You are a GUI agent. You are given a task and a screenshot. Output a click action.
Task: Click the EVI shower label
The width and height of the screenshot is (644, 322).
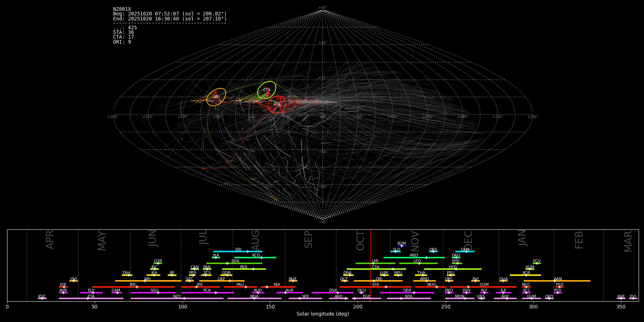(x=633, y=297)
